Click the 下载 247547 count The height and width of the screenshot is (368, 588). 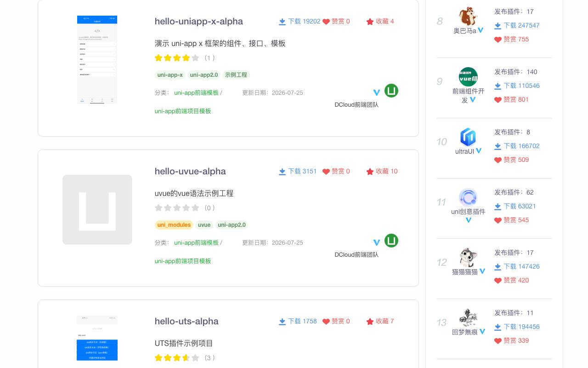pyautogui.click(x=521, y=25)
